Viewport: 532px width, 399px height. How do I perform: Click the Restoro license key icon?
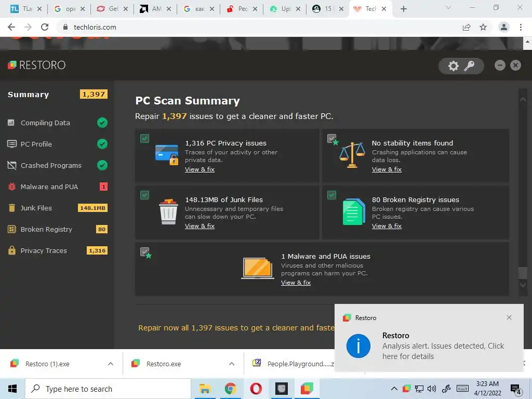469,66
